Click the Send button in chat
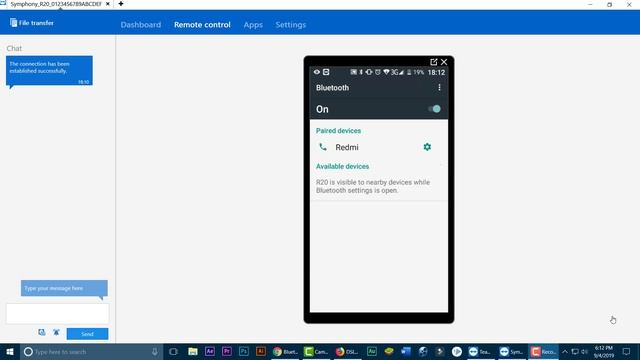640x360 pixels. pos(87,334)
